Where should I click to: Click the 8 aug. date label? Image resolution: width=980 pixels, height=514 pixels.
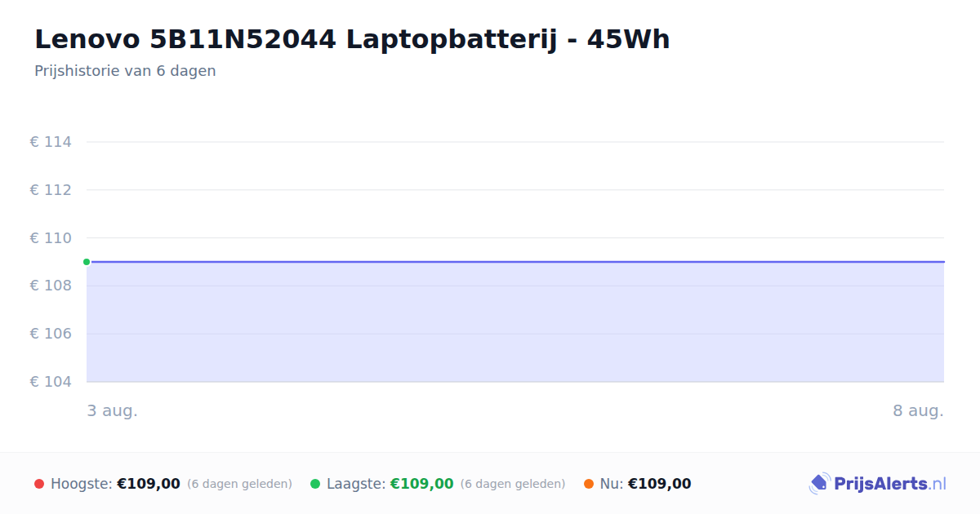918,410
